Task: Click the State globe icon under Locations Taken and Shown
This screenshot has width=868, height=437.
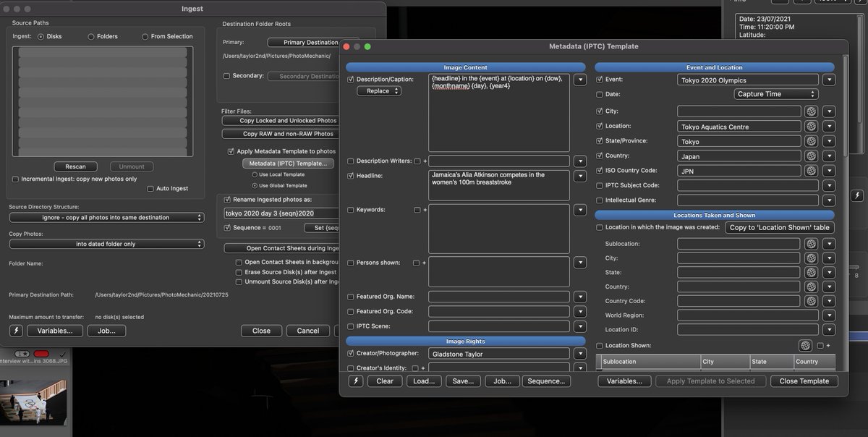Action: (811, 272)
